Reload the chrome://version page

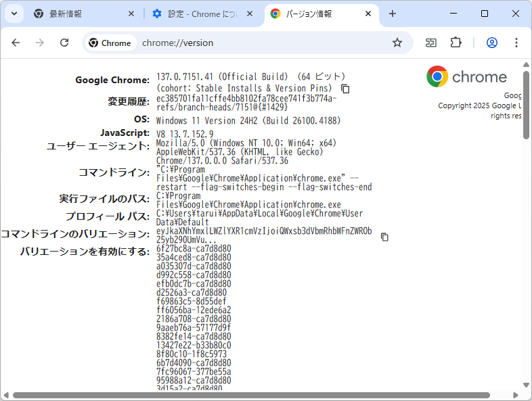point(64,43)
